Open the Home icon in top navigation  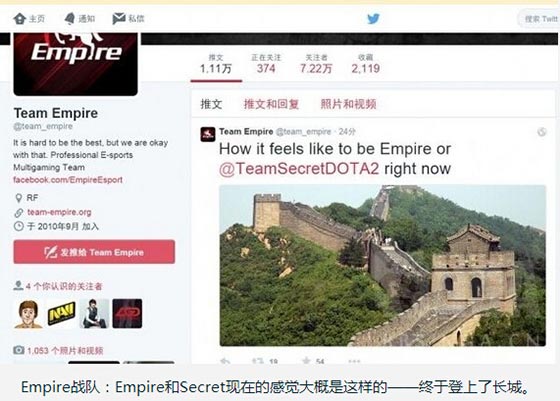[x=20, y=18]
